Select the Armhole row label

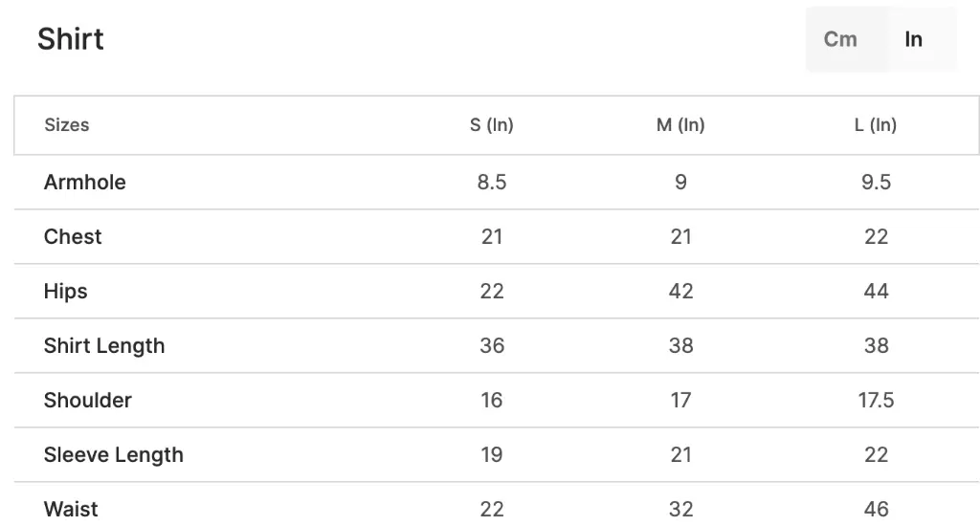click(85, 183)
